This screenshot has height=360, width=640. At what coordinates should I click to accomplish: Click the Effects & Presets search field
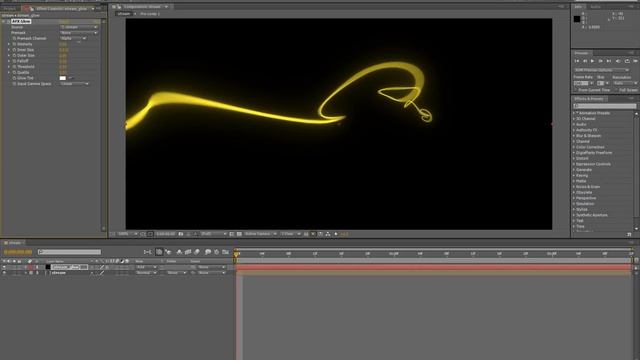605,106
